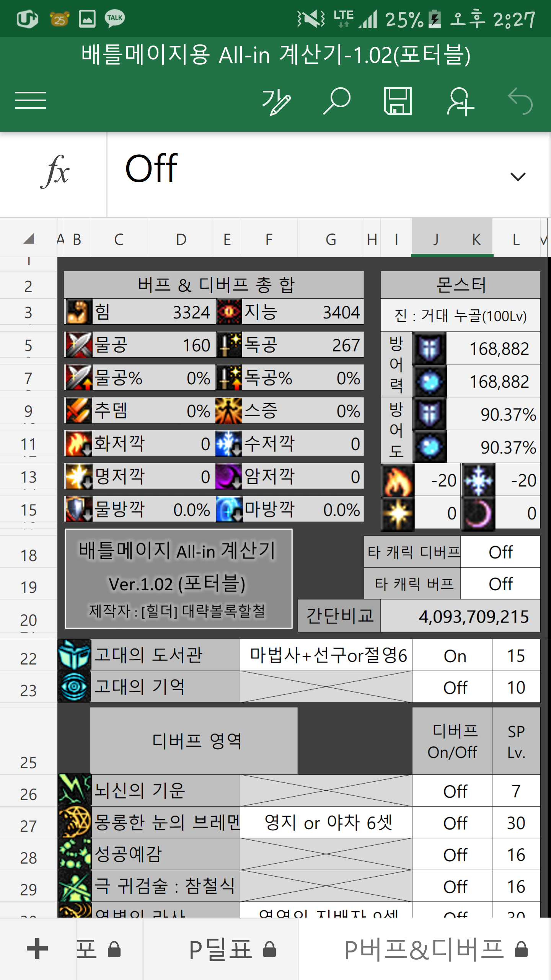Select the 간단비교 value 4,093,709,215 cell
The height and width of the screenshot is (980, 551).
460,616
